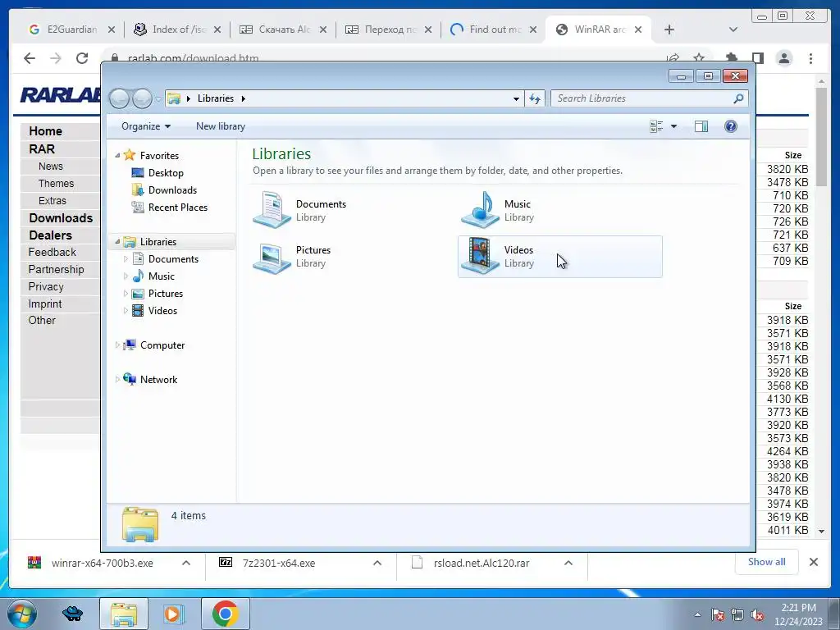
Task: Click the search magnifier in Search Libraries
Action: (738, 98)
